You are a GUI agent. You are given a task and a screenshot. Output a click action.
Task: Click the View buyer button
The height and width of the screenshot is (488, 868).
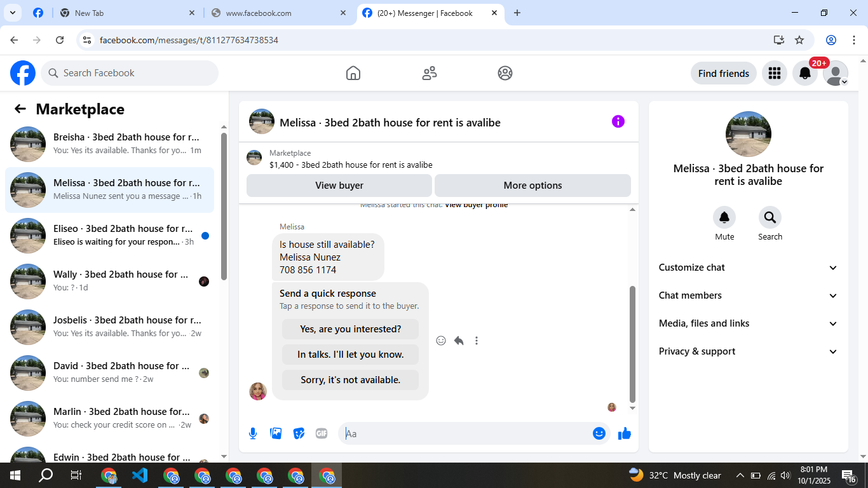pos(339,186)
